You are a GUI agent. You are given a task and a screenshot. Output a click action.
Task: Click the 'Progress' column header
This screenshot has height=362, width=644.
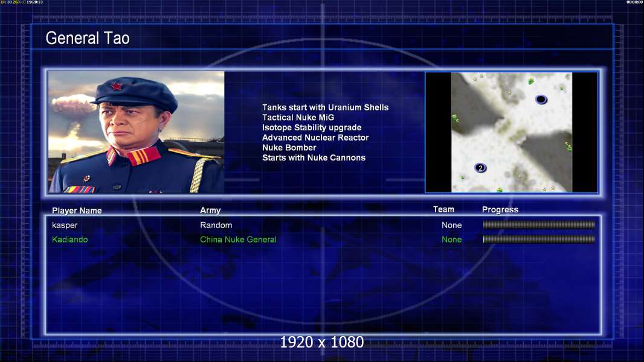500,209
